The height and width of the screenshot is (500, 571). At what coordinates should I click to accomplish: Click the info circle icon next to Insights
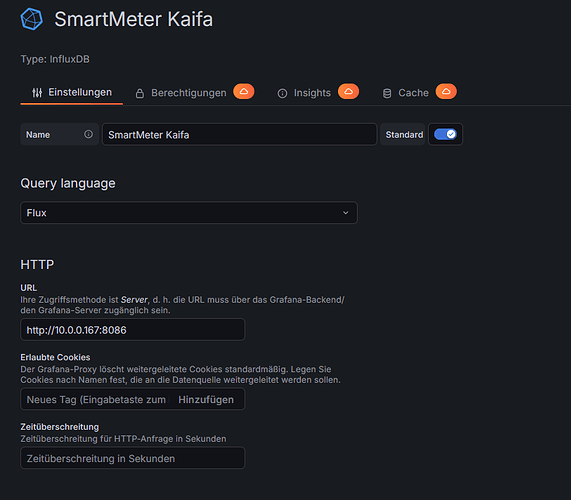282,94
